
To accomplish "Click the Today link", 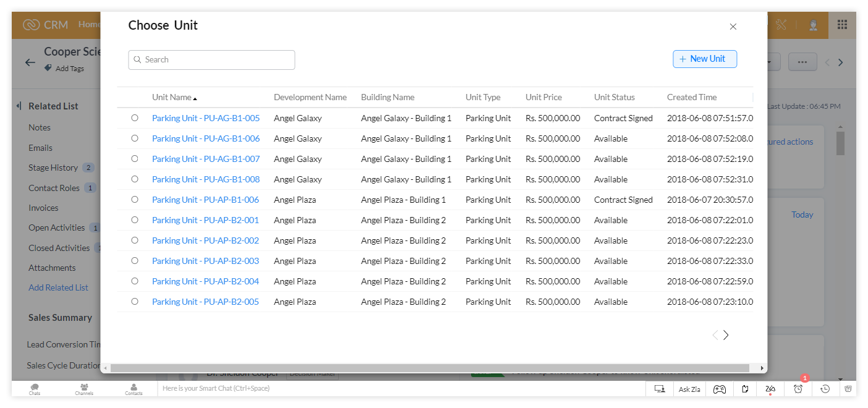I will (802, 215).
